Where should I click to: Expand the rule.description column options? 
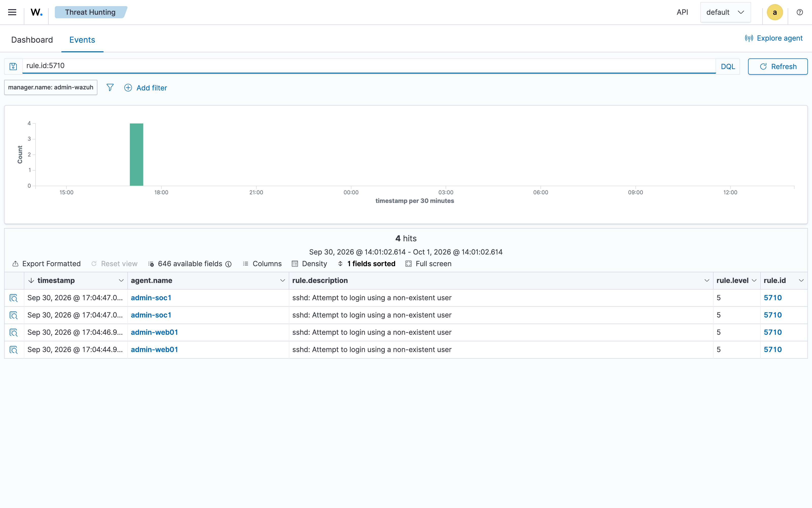coord(707,280)
